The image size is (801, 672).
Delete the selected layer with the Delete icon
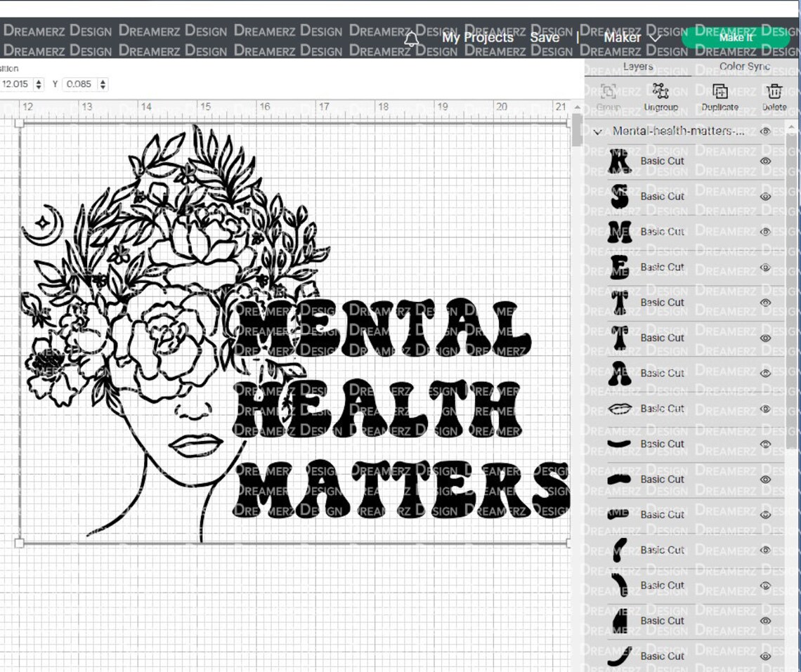pos(774,91)
